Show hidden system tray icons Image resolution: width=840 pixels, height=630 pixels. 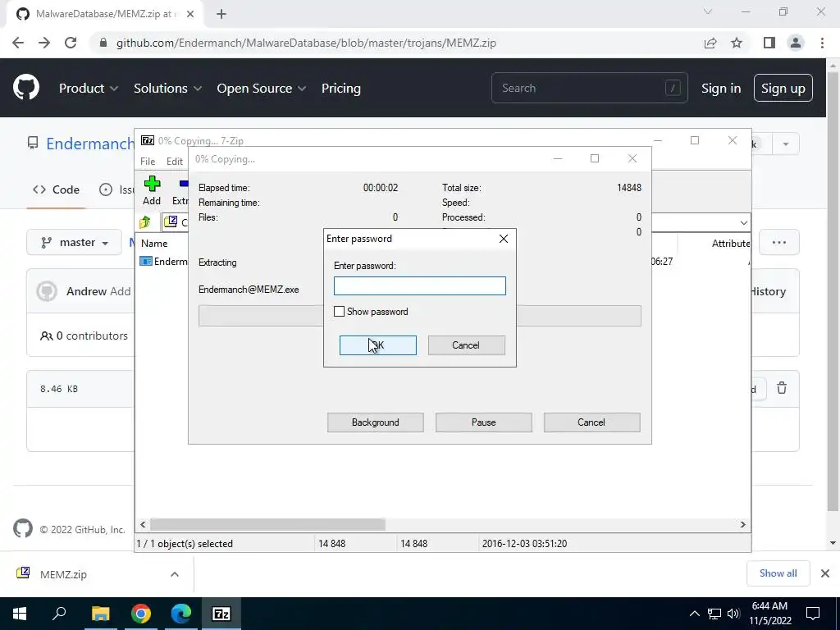tap(694, 614)
